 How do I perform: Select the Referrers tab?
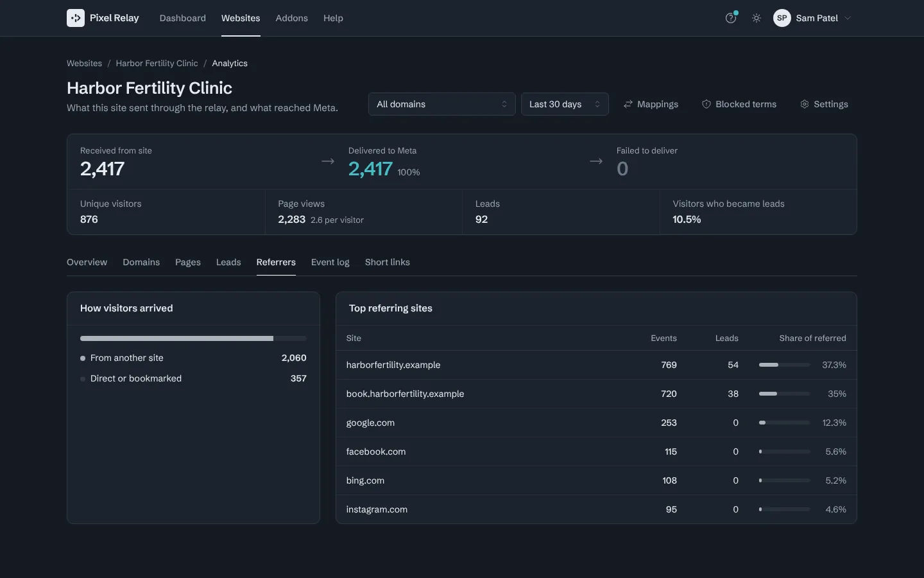point(276,262)
